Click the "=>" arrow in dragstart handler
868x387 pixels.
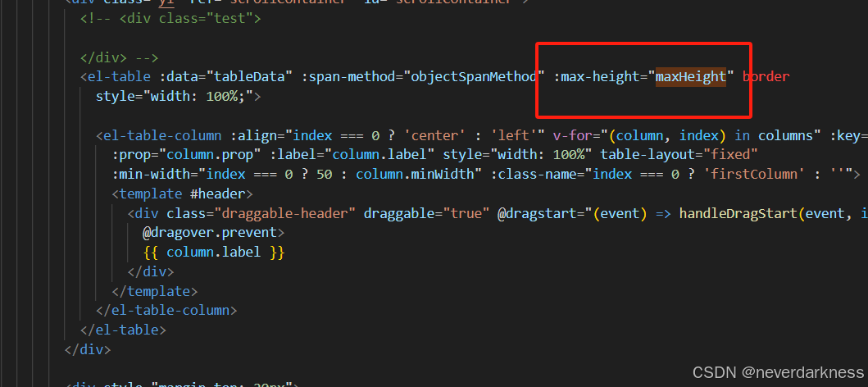click(662, 214)
